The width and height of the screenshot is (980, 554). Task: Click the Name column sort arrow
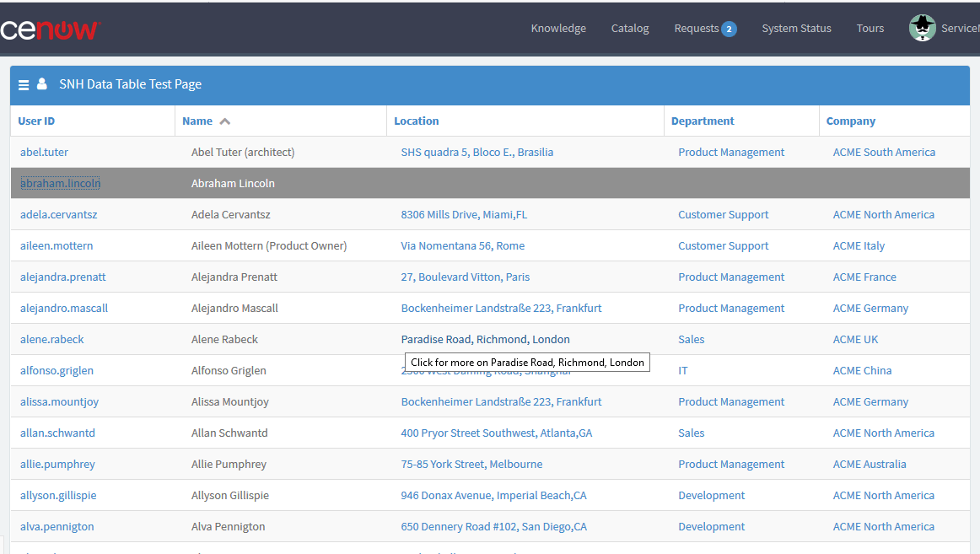pyautogui.click(x=225, y=121)
